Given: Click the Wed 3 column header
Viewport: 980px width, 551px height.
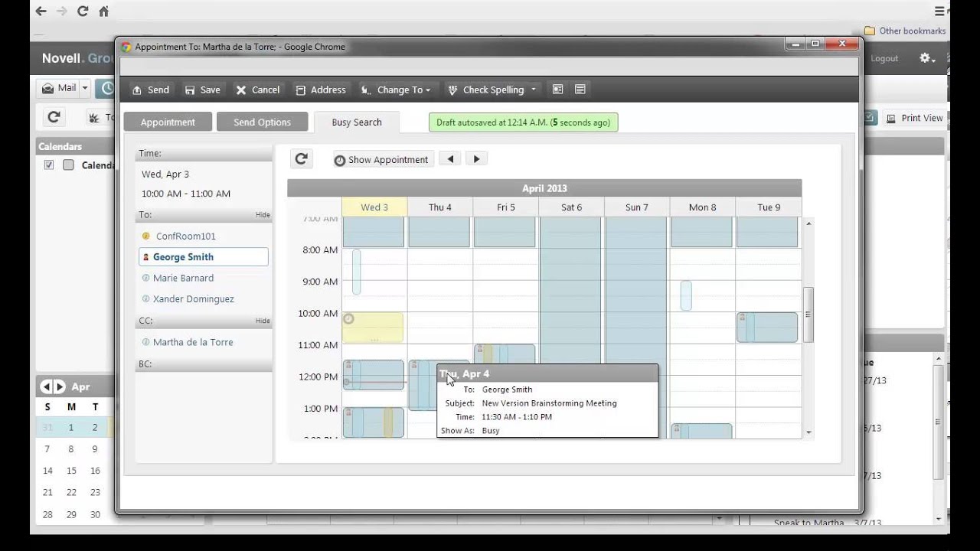Looking at the screenshot, I should point(374,207).
